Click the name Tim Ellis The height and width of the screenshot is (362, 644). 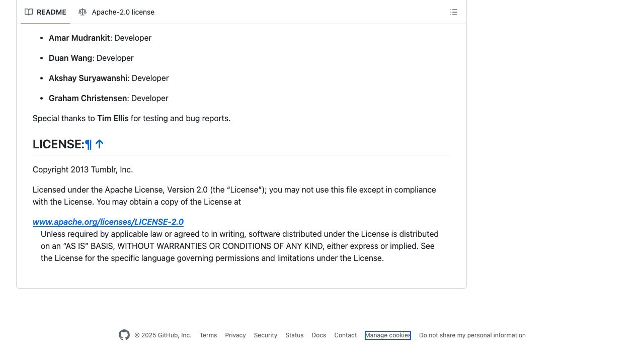pyautogui.click(x=113, y=118)
